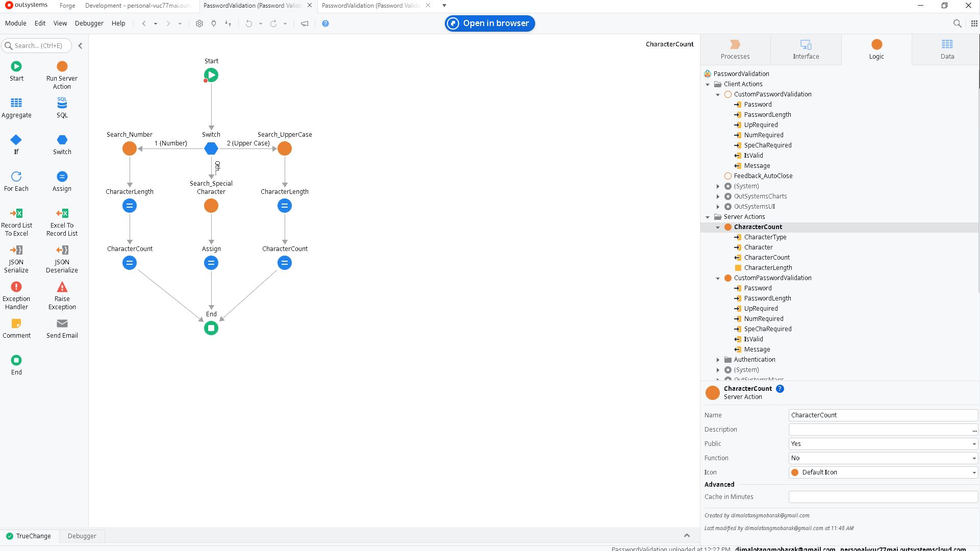The image size is (980, 551).
Task: Expand the Authentication folder
Action: coord(718,360)
